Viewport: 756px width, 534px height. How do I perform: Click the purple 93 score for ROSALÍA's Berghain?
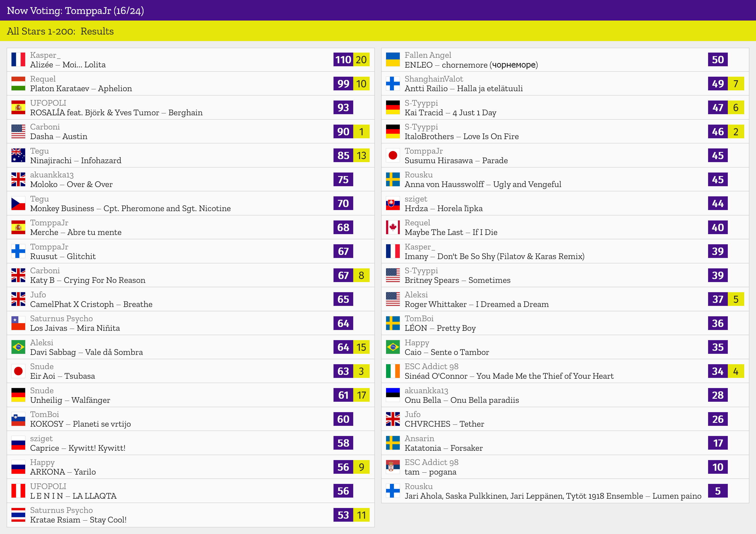(343, 107)
